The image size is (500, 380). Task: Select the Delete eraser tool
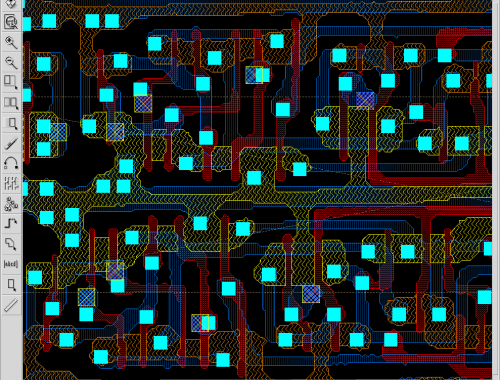coord(11,143)
